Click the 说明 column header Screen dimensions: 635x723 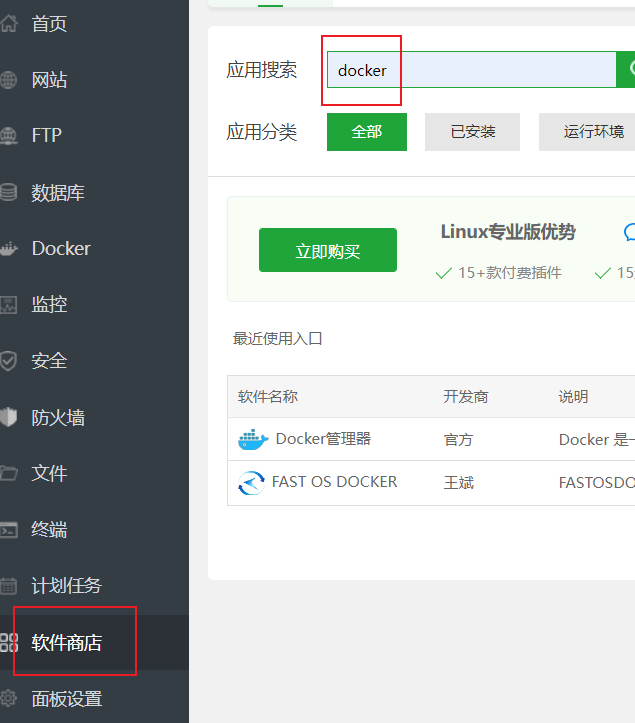coord(573,397)
